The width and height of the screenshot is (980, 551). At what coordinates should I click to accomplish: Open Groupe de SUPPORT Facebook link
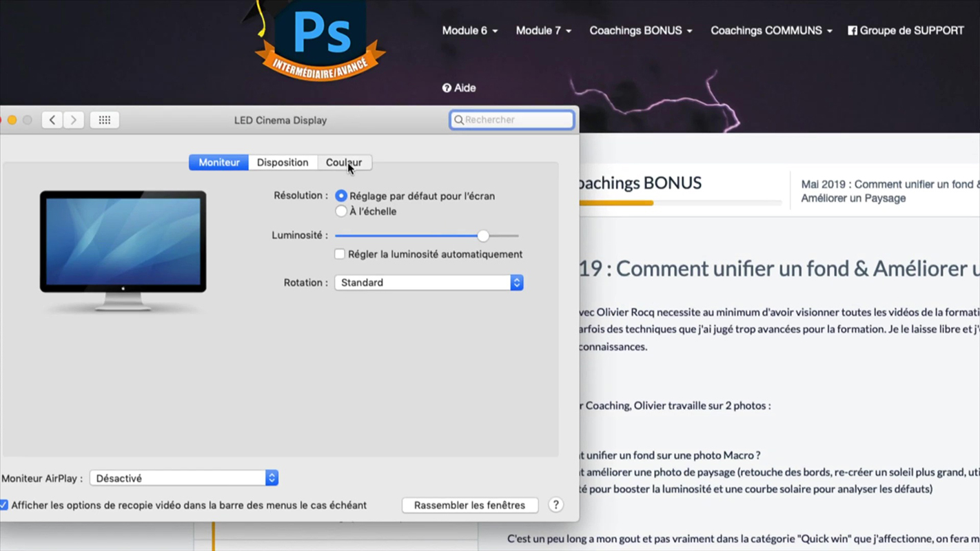point(906,30)
